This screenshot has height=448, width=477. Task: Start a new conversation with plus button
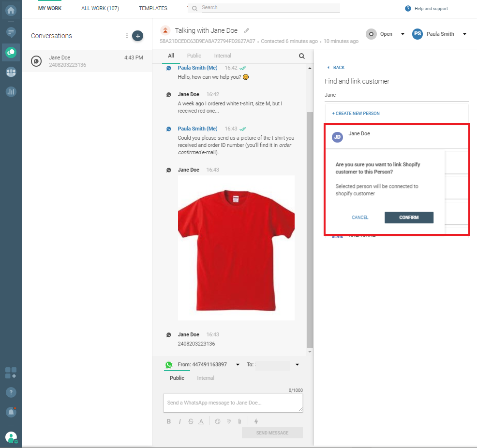[x=138, y=36]
